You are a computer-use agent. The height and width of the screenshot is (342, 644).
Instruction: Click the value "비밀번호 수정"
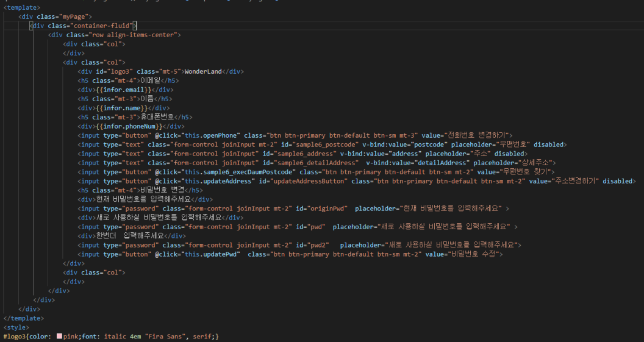[x=473, y=254]
